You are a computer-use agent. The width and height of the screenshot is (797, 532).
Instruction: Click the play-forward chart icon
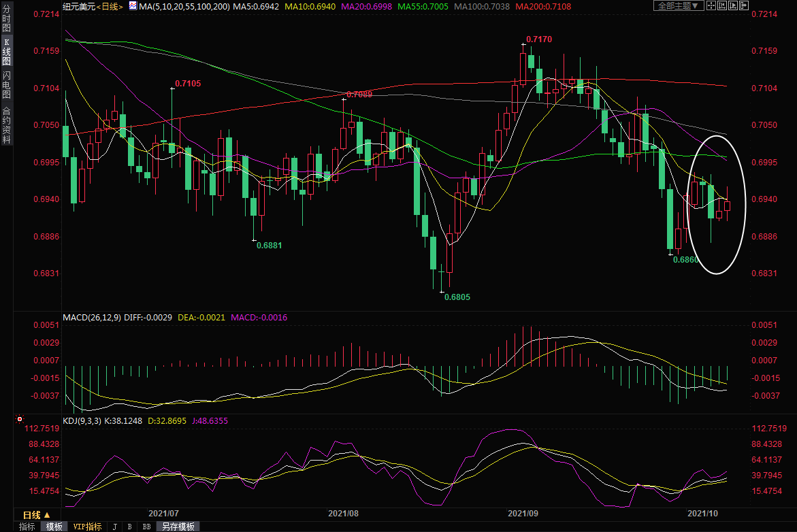(x=733, y=5)
